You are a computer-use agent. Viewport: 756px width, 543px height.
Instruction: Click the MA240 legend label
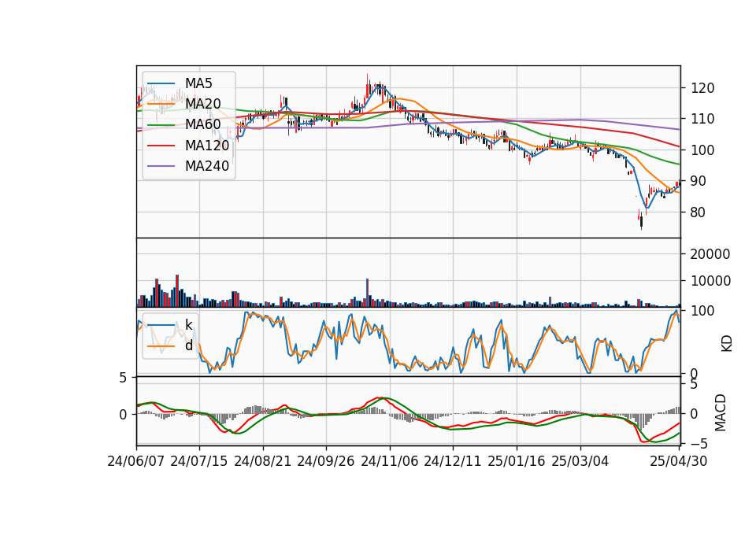(207, 166)
